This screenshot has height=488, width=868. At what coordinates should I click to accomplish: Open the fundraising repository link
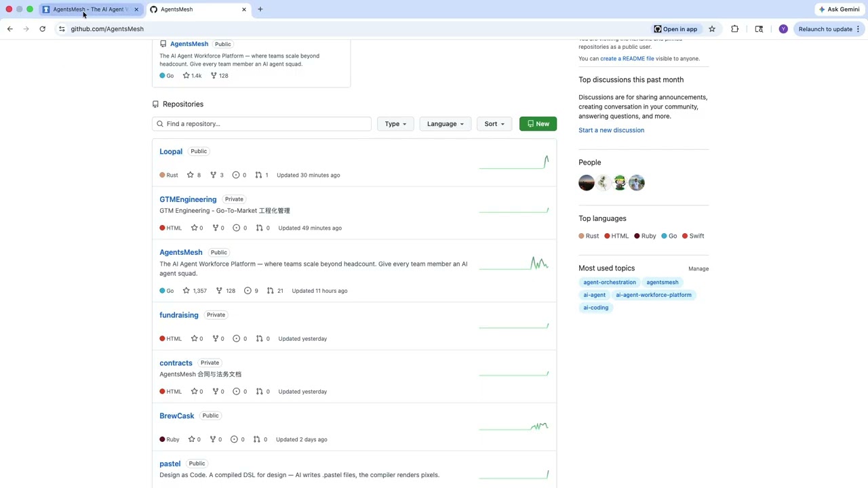179,315
